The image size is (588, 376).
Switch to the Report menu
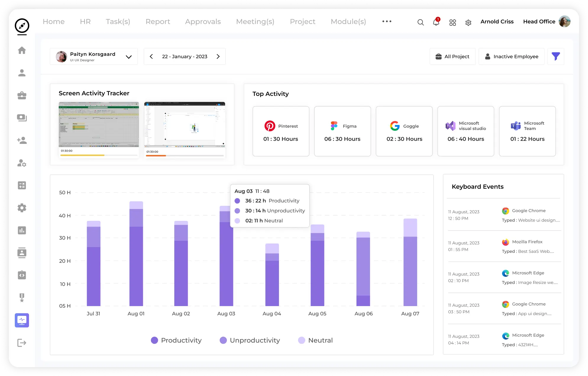[158, 22]
